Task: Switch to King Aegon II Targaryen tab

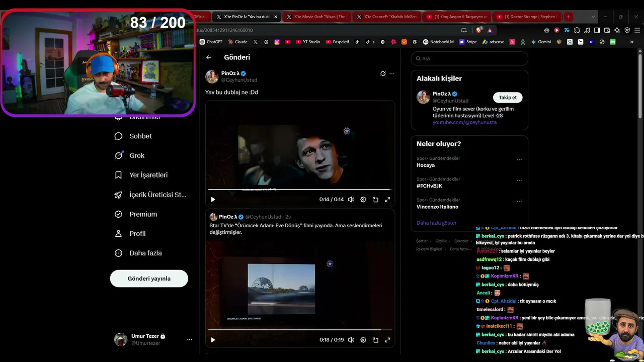Action: 457,17
